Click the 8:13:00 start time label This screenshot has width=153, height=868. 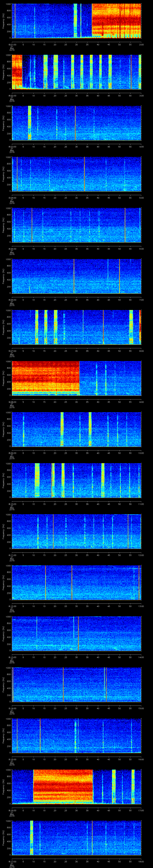pos(12,657)
